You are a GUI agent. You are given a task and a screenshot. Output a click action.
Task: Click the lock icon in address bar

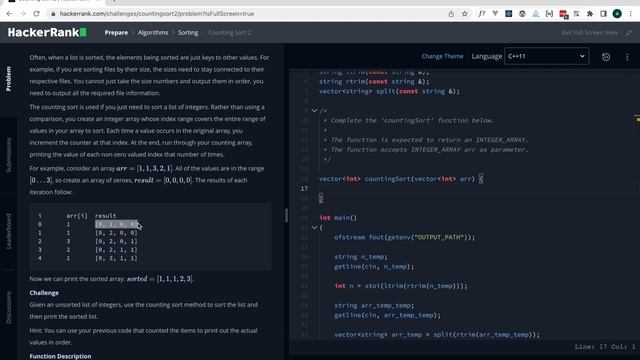point(53,14)
